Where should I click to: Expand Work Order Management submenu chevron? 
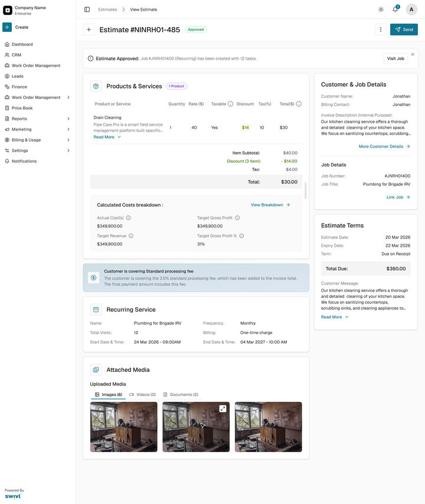click(68, 97)
